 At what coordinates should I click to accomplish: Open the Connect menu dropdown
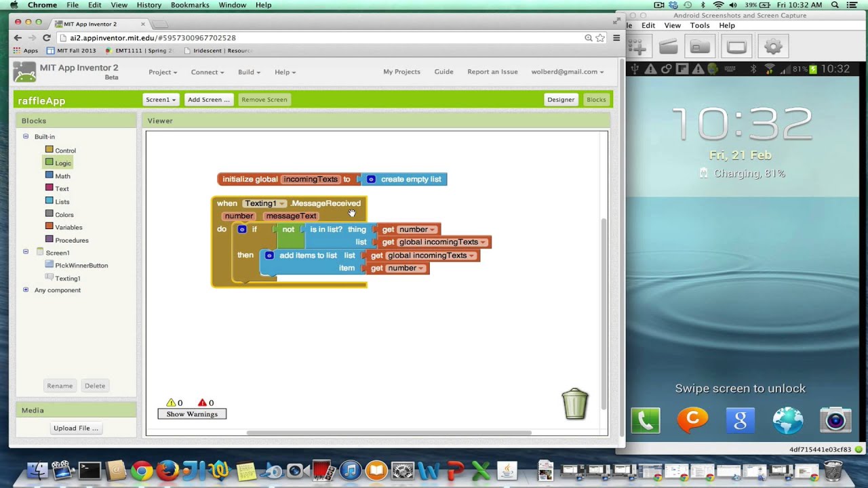click(207, 72)
